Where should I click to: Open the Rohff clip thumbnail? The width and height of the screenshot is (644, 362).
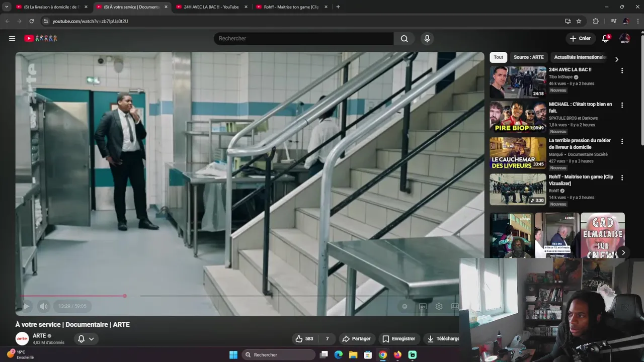click(x=518, y=190)
